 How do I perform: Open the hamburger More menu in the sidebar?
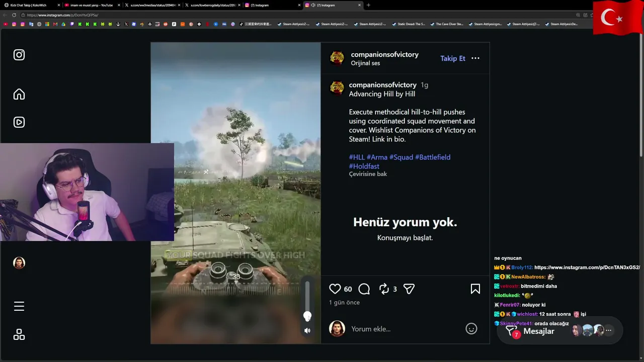tap(19, 306)
